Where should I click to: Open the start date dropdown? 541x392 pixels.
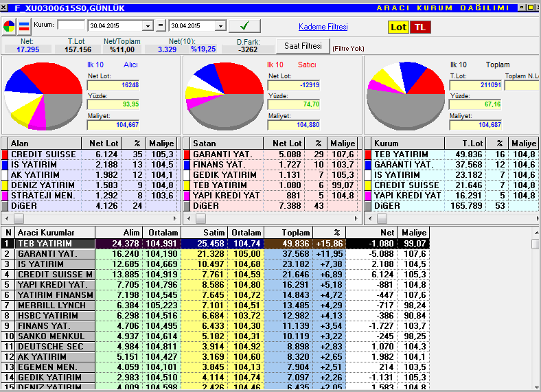click(148, 26)
